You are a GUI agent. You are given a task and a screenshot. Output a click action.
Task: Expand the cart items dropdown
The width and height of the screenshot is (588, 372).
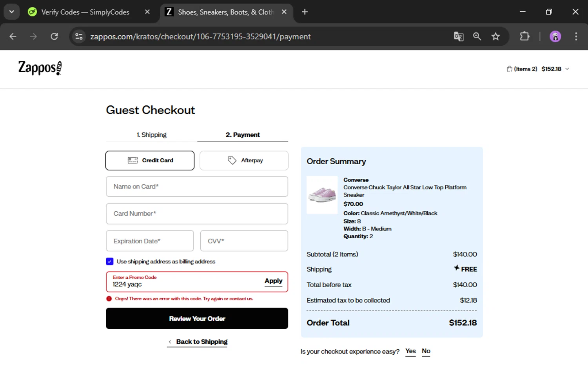coord(567,69)
